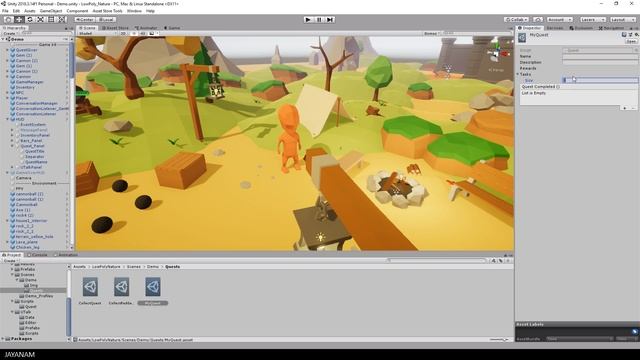Click the Project panel search field
The width and height of the screenshot is (640, 360).
click(x=437, y=260)
